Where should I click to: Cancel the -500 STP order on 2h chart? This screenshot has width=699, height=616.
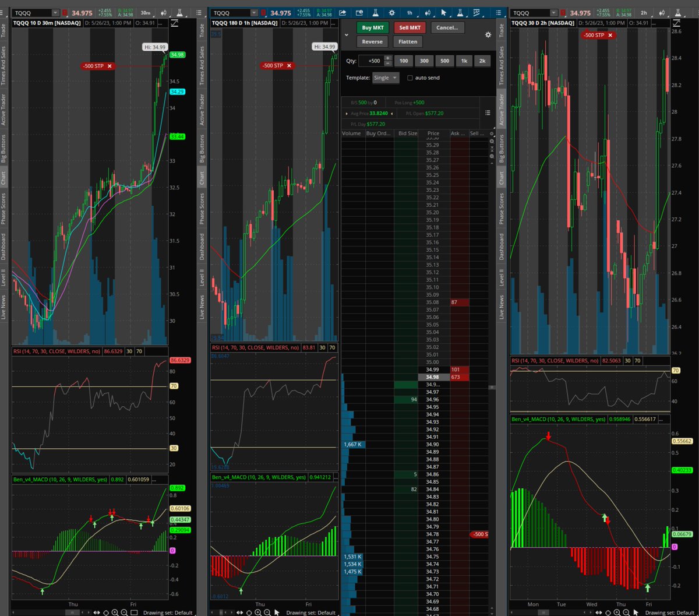pos(610,35)
